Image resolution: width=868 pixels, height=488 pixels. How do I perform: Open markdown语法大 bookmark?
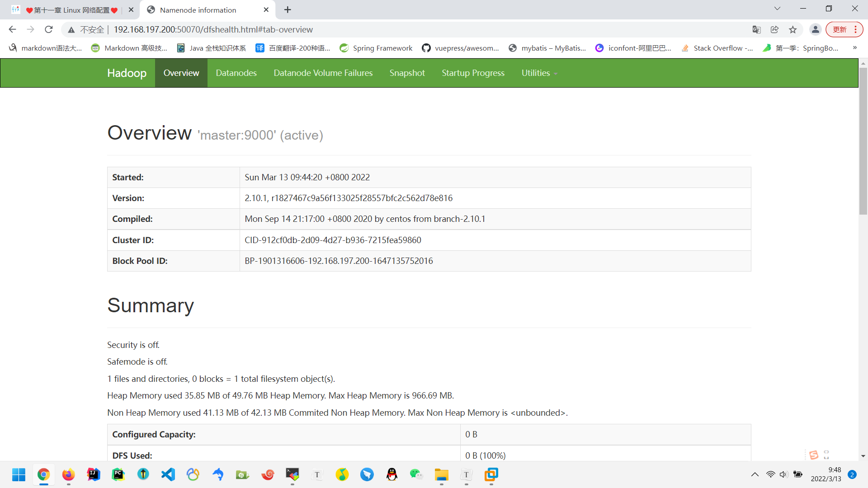click(45, 48)
